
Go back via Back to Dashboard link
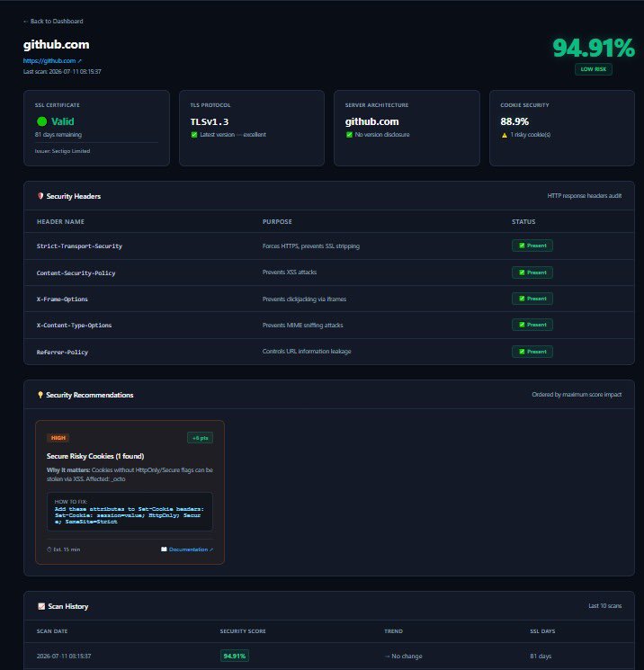[x=53, y=21]
